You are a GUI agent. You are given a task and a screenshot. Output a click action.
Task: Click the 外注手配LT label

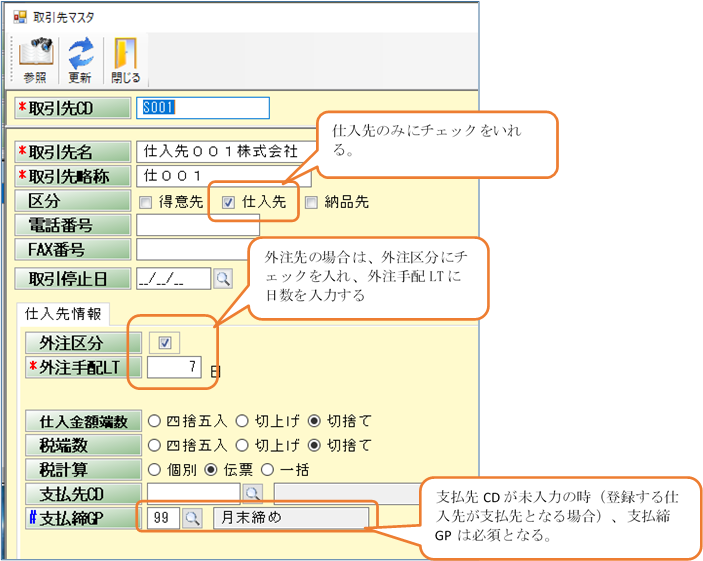click(x=83, y=368)
